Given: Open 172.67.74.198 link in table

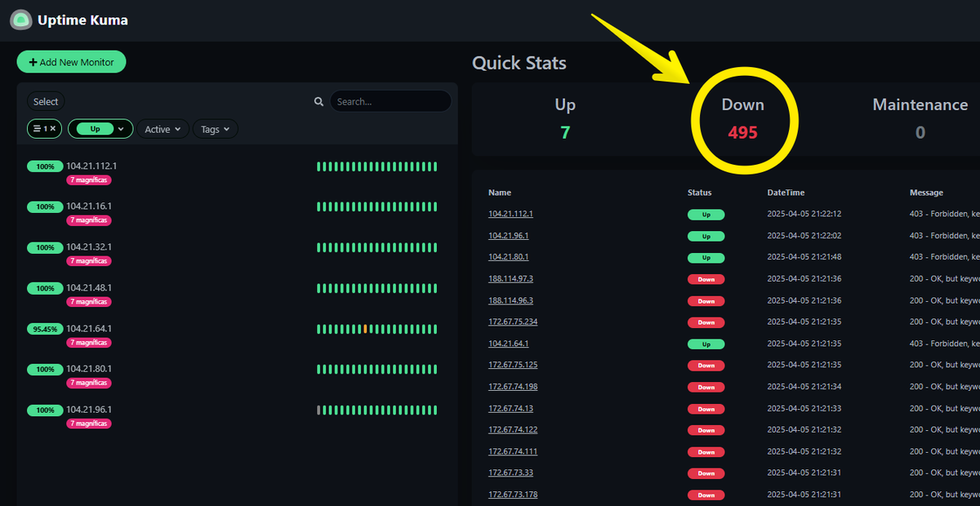Looking at the screenshot, I should point(513,387).
